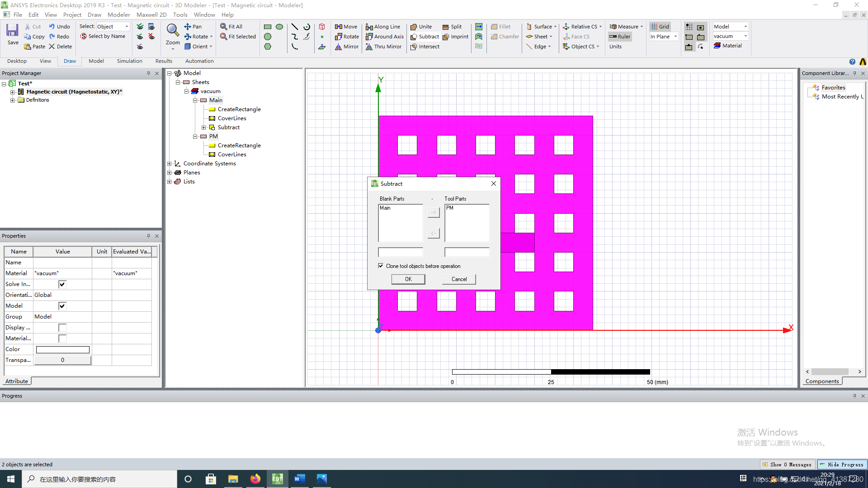Click OK in Subtract dialog

(408, 279)
